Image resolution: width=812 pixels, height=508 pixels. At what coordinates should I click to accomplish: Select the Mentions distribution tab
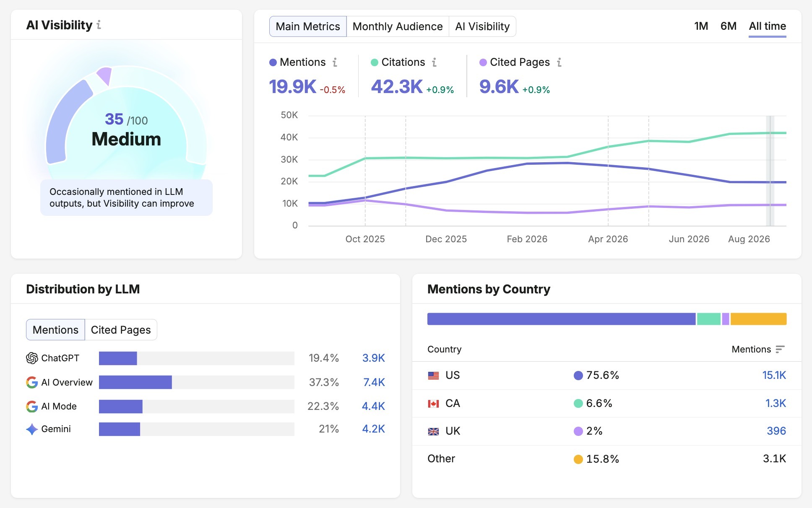click(55, 330)
